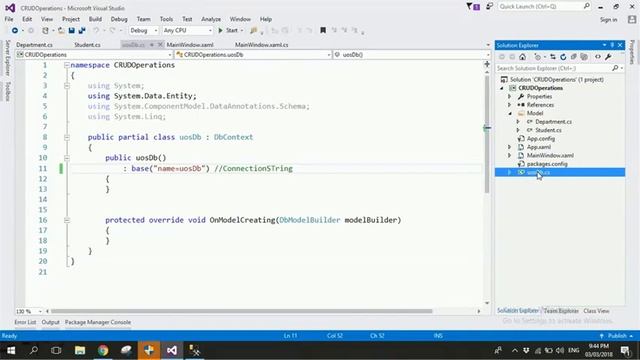The height and width of the screenshot is (360, 640).
Task: Switch to the MainWindow.xaml.cs editor tab
Action: (262, 45)
